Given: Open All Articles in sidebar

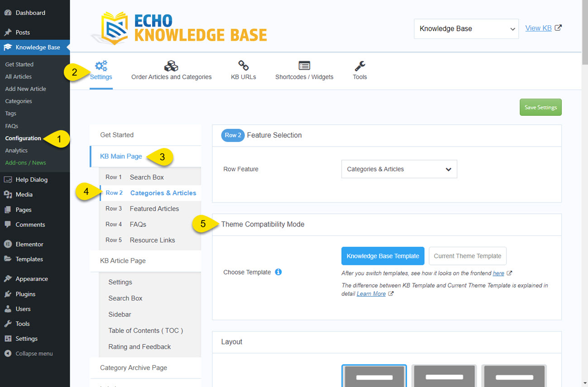Looking at the screenshot, I should [x=19, y=77].
